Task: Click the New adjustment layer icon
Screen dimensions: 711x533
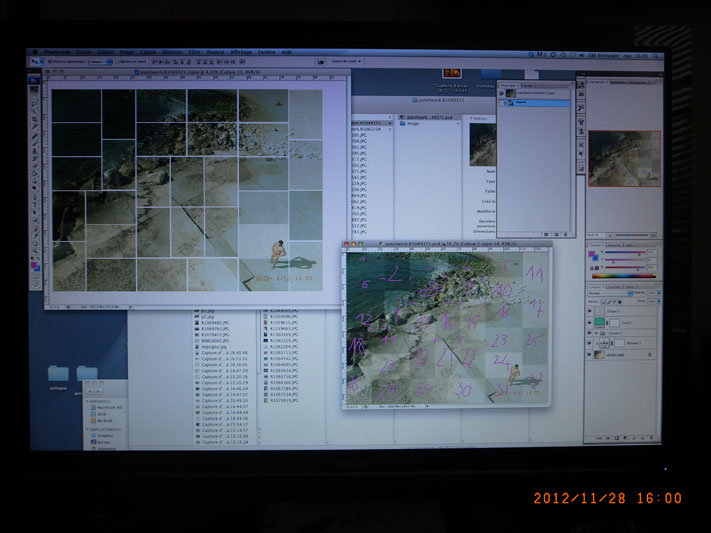Action: 625,438
